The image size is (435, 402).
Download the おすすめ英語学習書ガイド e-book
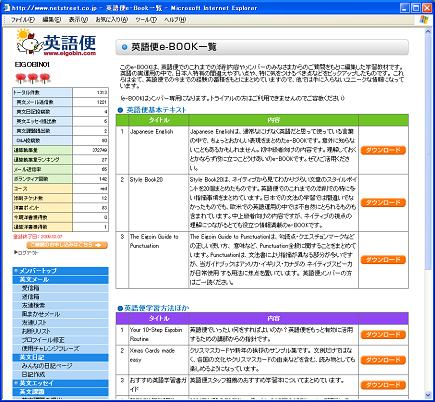383,385
